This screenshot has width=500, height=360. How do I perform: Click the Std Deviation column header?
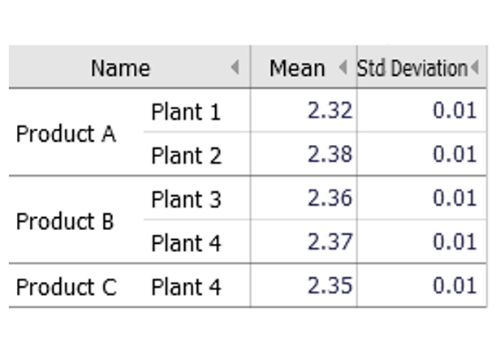click(x=412, y=68)
